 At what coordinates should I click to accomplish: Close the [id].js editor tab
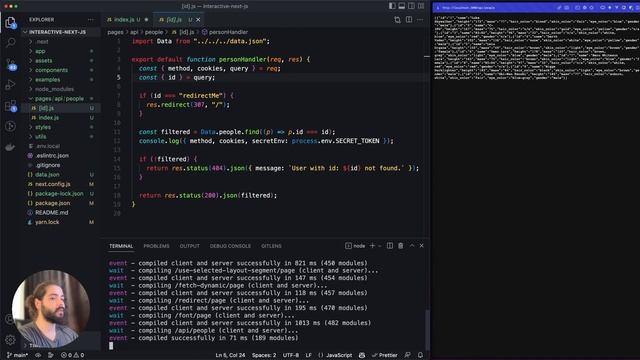click(198, 20)
